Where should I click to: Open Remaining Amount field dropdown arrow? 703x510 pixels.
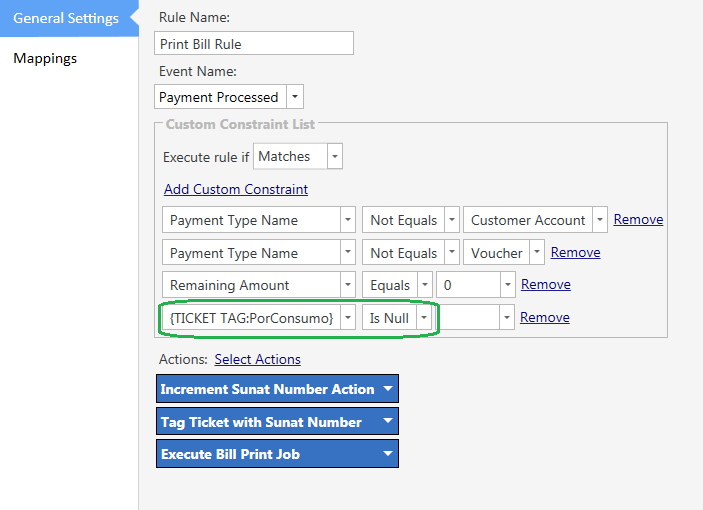[347, 285]
